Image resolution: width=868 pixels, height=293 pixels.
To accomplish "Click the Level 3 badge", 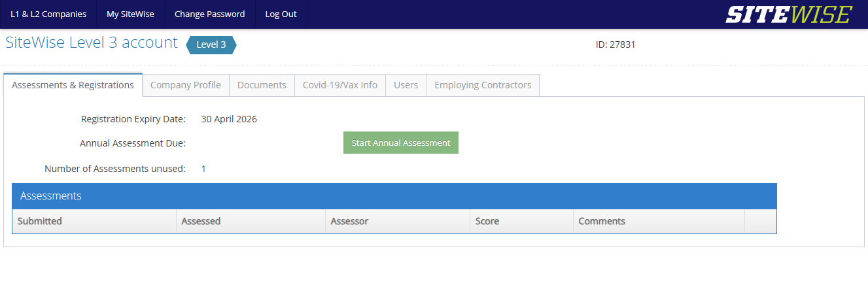I will [x=211, y=45].
